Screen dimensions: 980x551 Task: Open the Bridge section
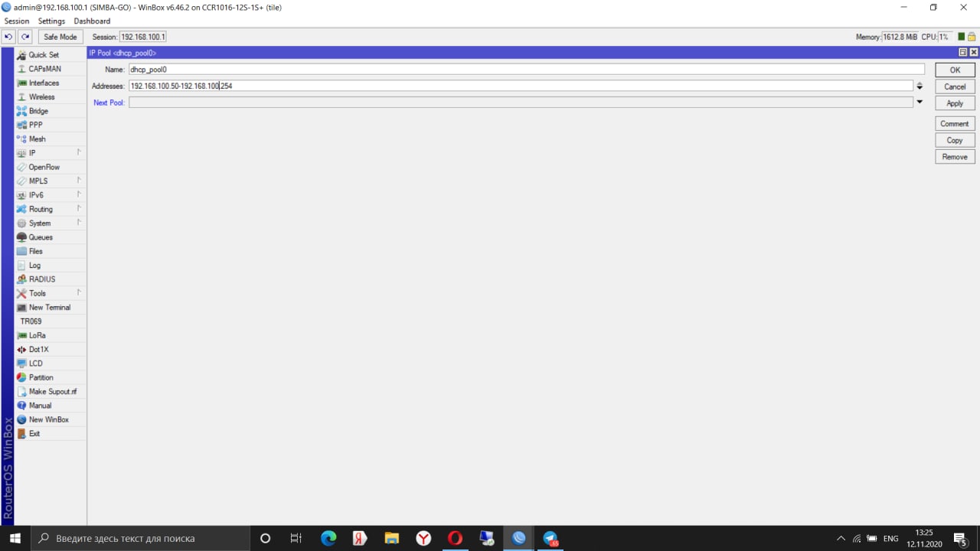[51, 111]
